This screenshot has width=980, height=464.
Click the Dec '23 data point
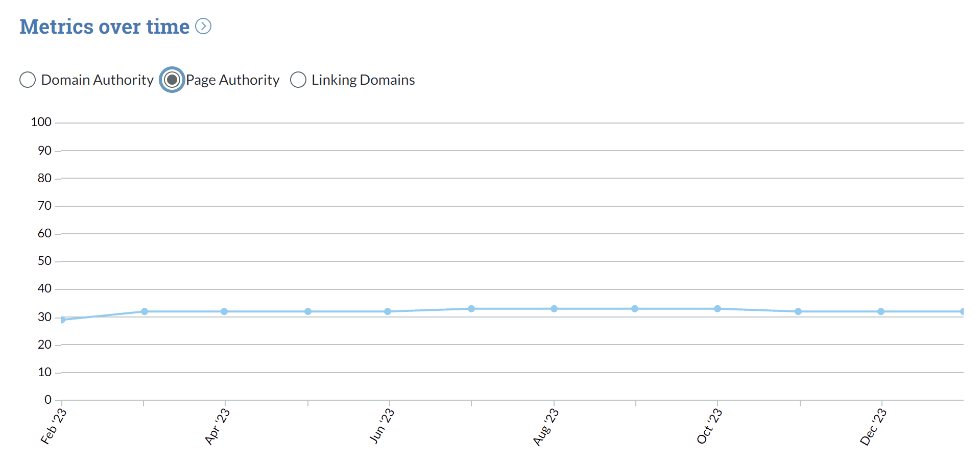(881, 311)
